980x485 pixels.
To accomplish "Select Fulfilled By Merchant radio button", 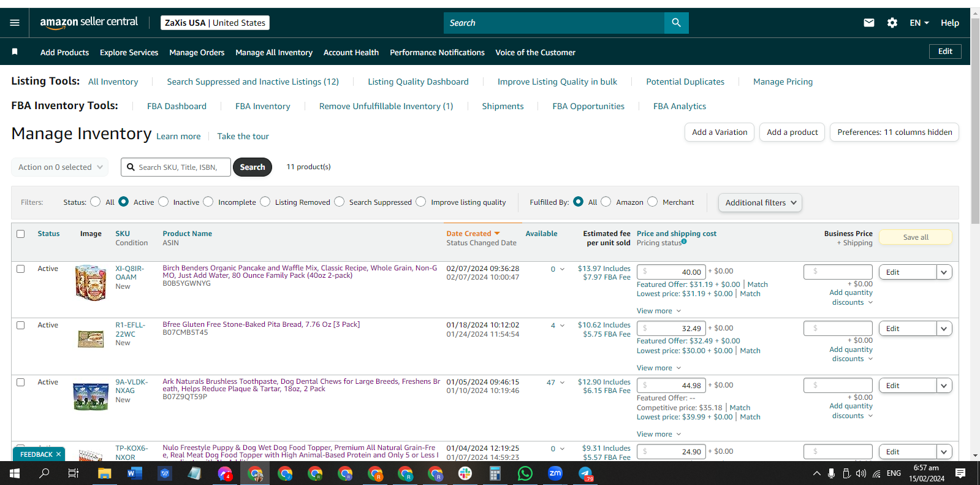I will [653, 202].
